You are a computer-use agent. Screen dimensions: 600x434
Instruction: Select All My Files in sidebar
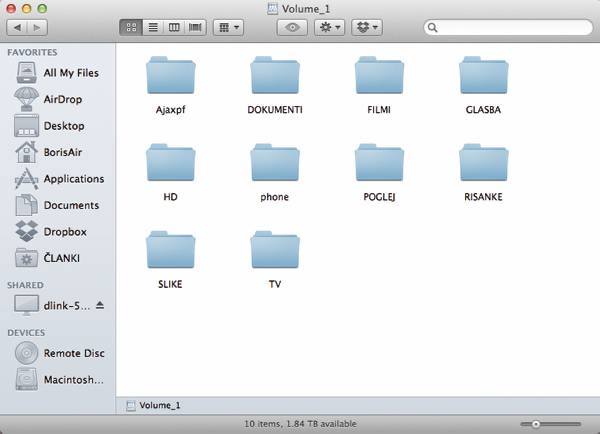tap(57, 73)
